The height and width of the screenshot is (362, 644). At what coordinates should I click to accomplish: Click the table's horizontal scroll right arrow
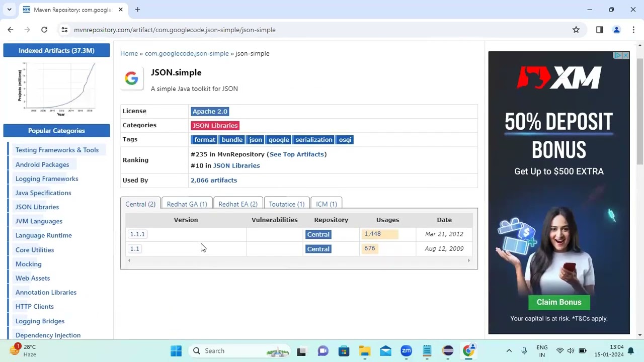(469, 260)
